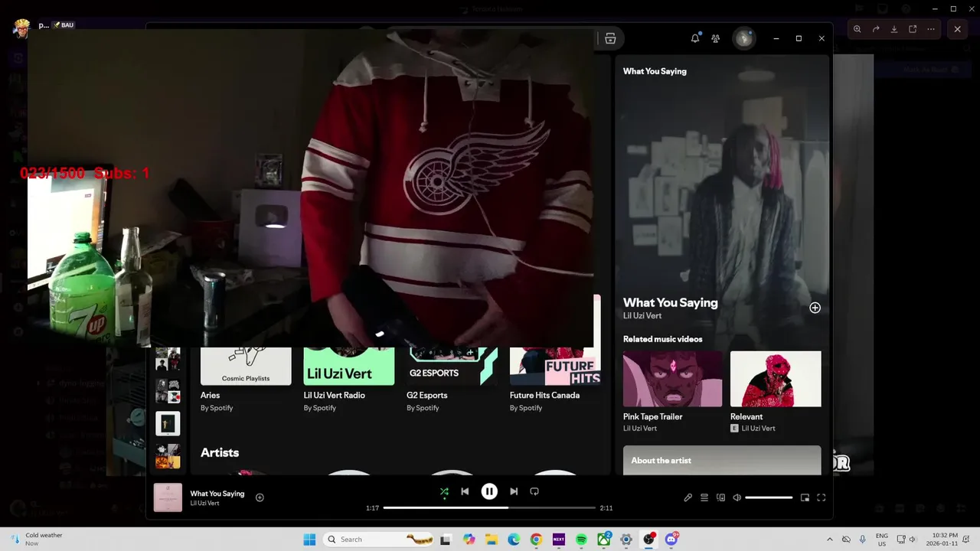The height and width of the screenshot is (551, 980).
Task: Open the Windows Start menu
Action: [x=309, y=540]
